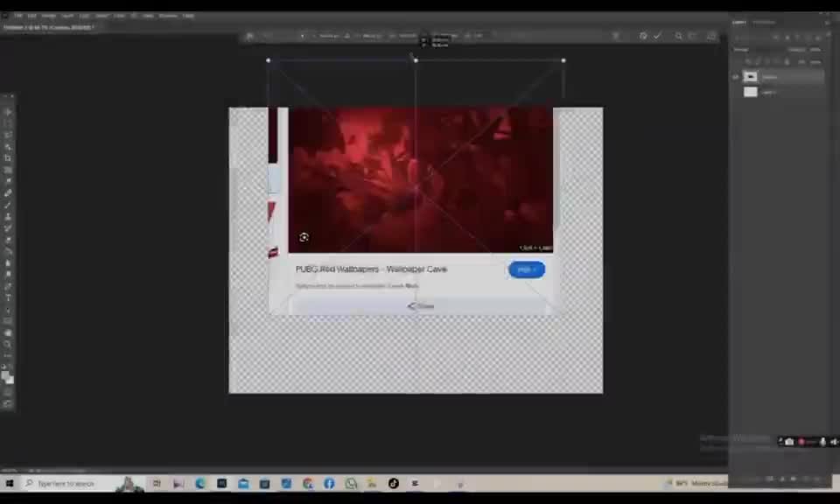Open Facebook icon in the taskbar

329,483
